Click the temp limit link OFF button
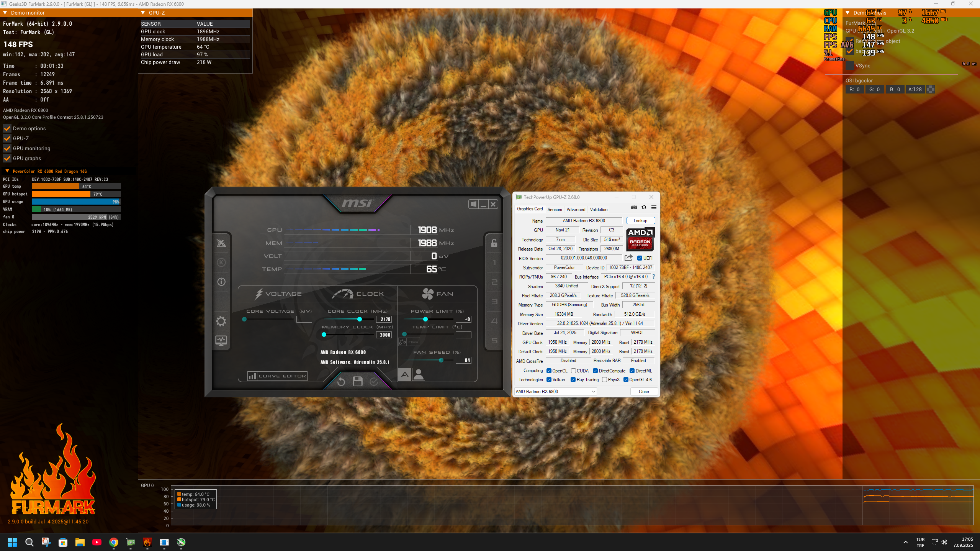Screen dimensions: 980x551 click(x=409, y=342)
